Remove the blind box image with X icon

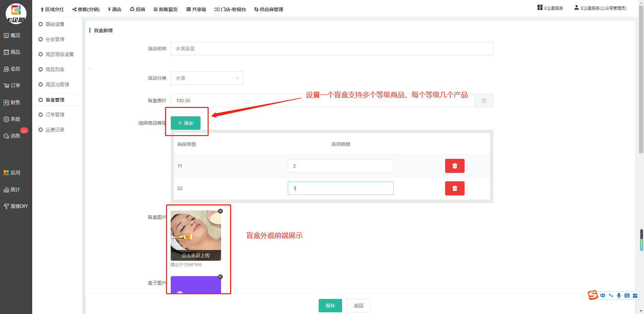click(220, 211)
